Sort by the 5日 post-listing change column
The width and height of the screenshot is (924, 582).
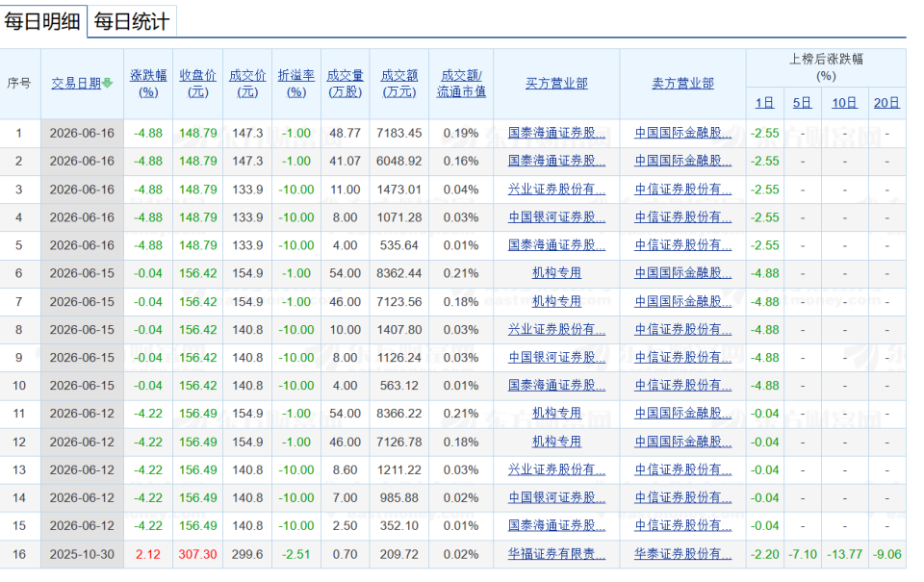(802, 103)
